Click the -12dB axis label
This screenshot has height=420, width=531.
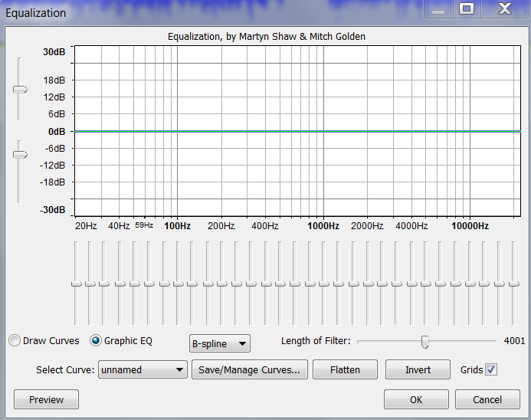53,166
